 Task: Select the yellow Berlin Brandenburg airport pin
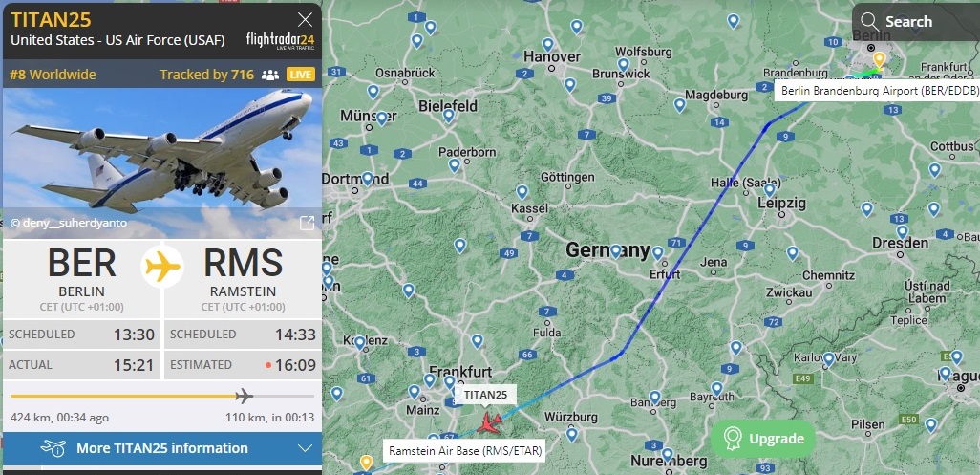tap(879, 60)
